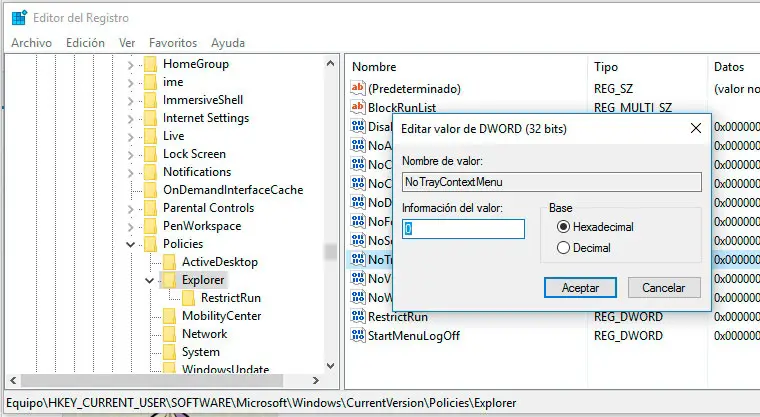Image resolution: width=760 pixels, height=417 pixels.
Task: Expand the HomeGroup tree node
Action: coord(130,64)
